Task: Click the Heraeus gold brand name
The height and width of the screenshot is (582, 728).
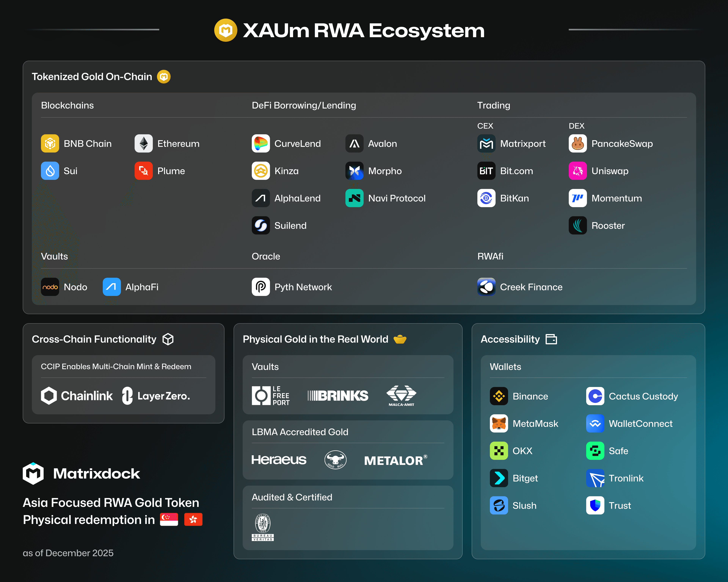Action: click(279, 460)
